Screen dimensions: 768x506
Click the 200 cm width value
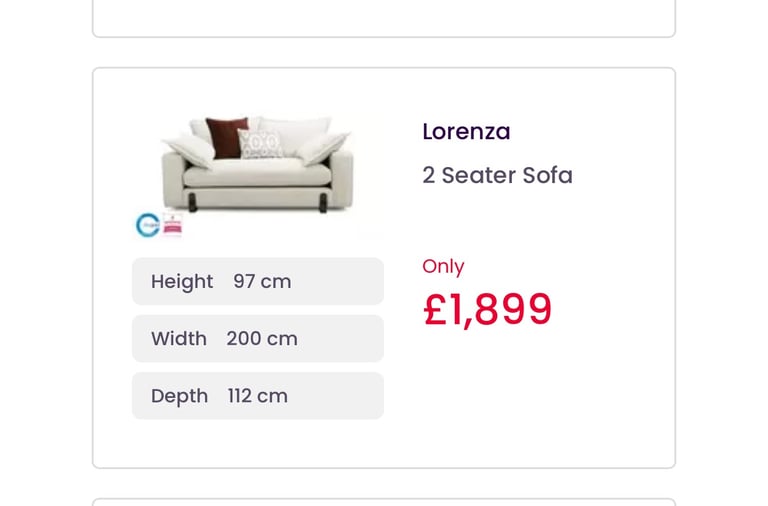click(262, 338)
